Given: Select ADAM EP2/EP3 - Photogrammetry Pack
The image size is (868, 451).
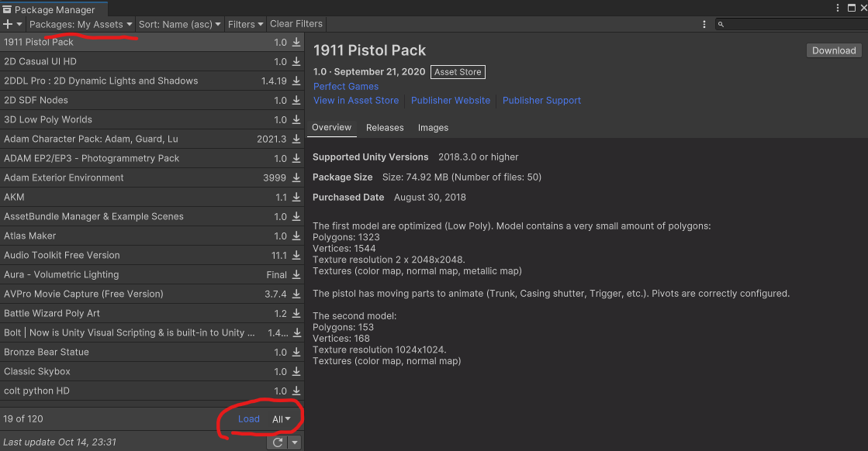Looking at the screenshot, I should click(152, 158).
